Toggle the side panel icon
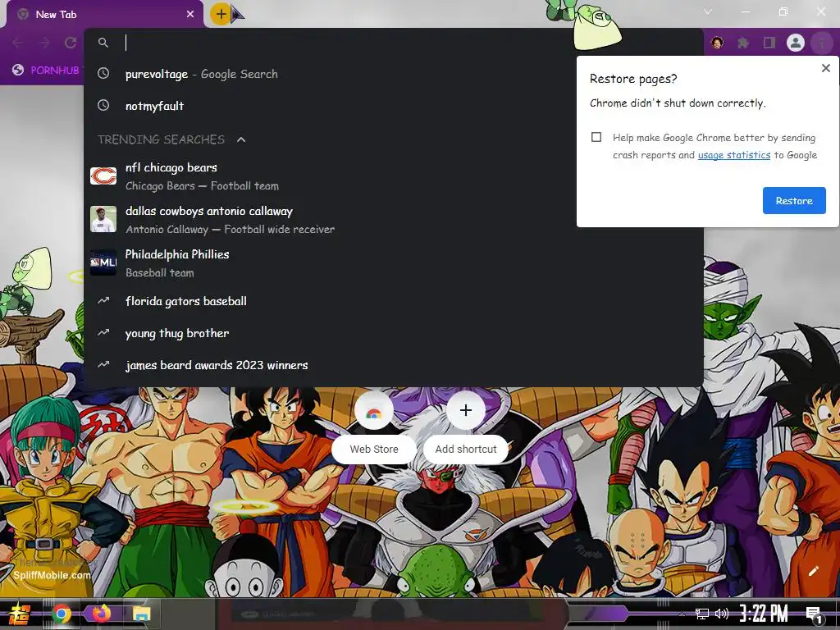The height and width of the screenshot is (630, 840). point(769,43)
